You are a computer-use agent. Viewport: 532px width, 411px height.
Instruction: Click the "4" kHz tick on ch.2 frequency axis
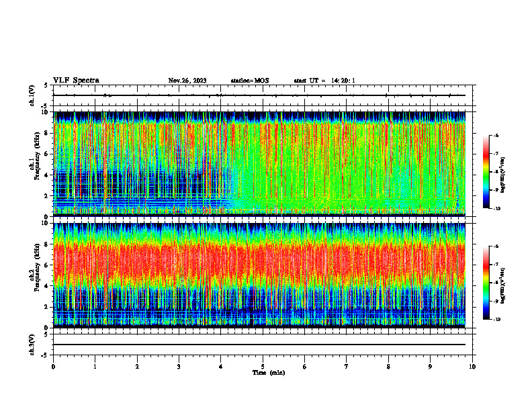pos(47,286)
